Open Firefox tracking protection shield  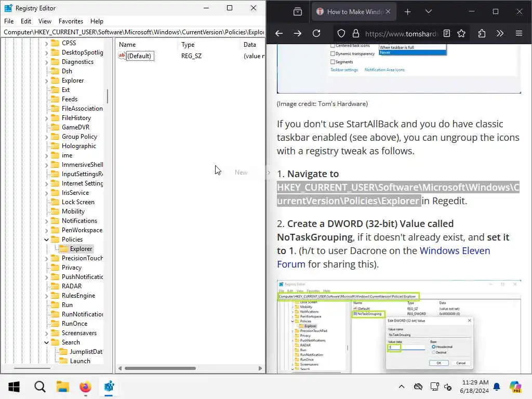[341, 33]
